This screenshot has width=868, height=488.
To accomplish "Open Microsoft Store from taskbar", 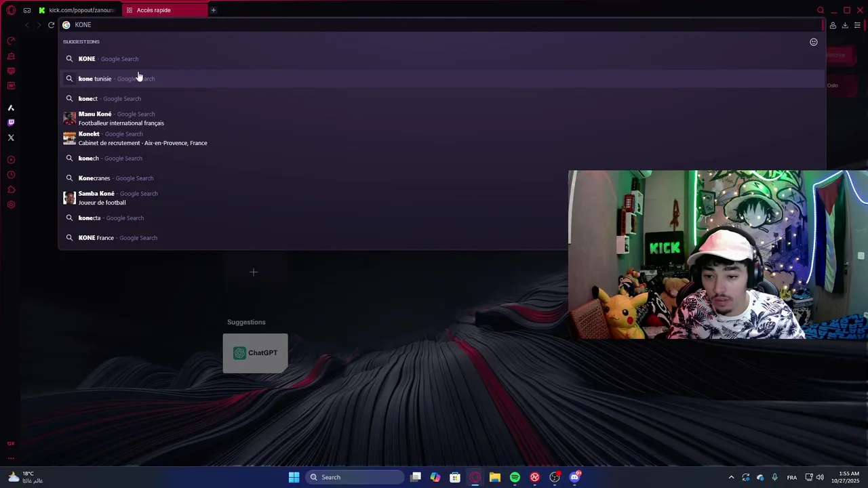I will click(x=455, y=477).
